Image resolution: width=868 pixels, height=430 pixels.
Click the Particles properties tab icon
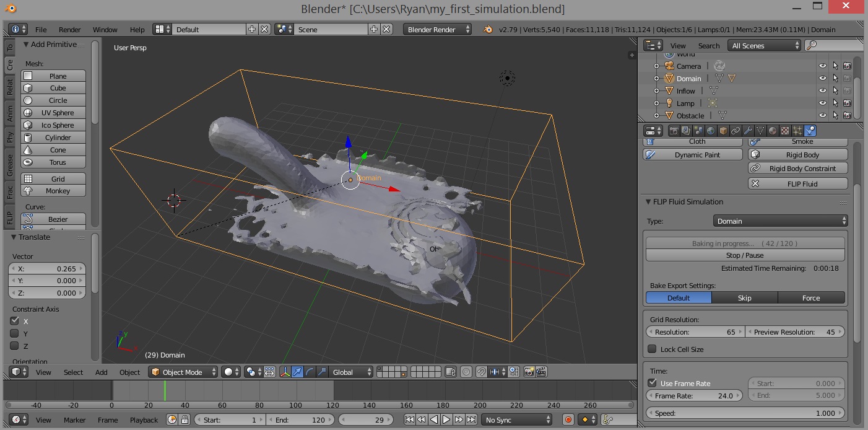[x=797, y=131]
